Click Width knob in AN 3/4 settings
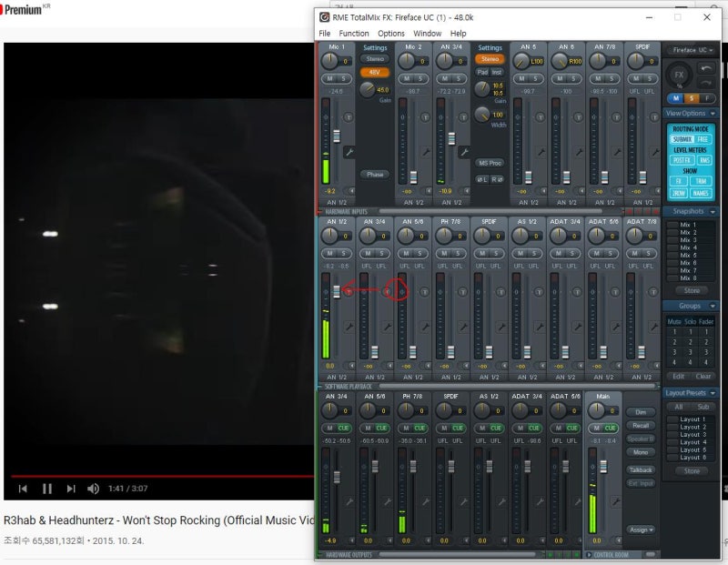The image size is (728, 565). pyautogui.click(x=482, y=115)
